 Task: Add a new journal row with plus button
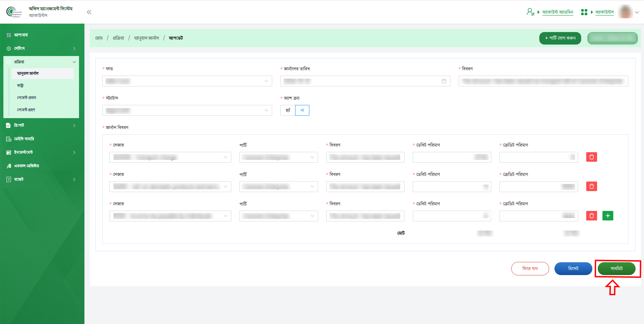point(608,216)
